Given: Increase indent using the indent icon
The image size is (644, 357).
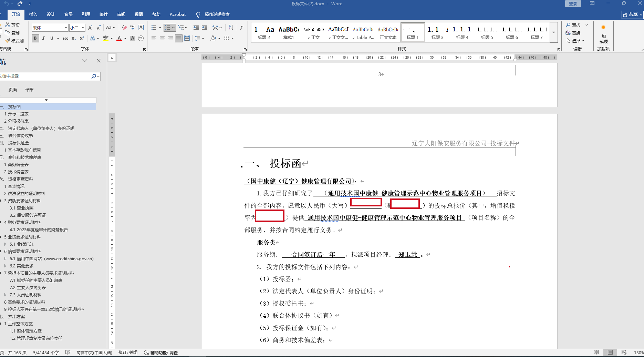Looking at the screenshot, I should 205,28.
